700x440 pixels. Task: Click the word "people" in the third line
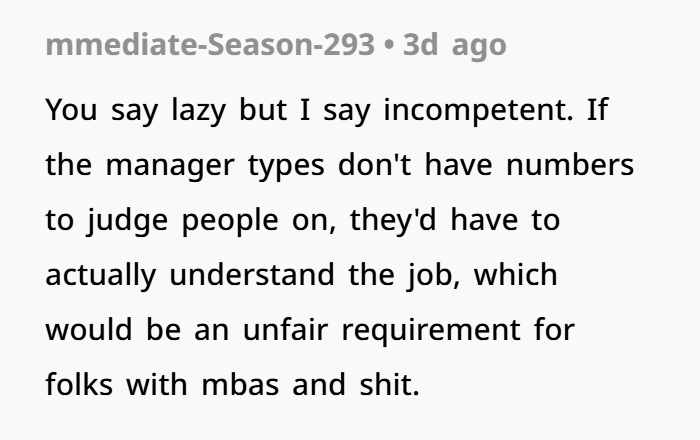(x=230, y=221)
